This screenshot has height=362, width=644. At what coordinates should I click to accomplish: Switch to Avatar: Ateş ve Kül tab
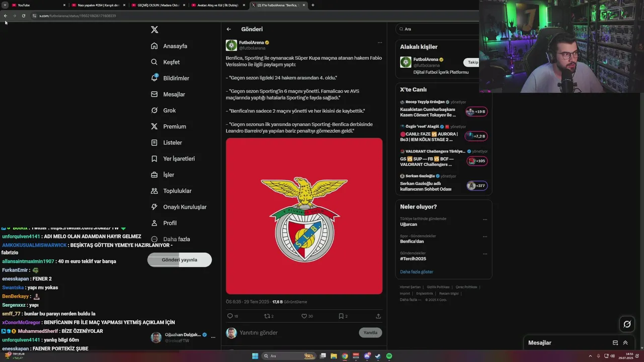pyautogui.click(x=218, y=5)
